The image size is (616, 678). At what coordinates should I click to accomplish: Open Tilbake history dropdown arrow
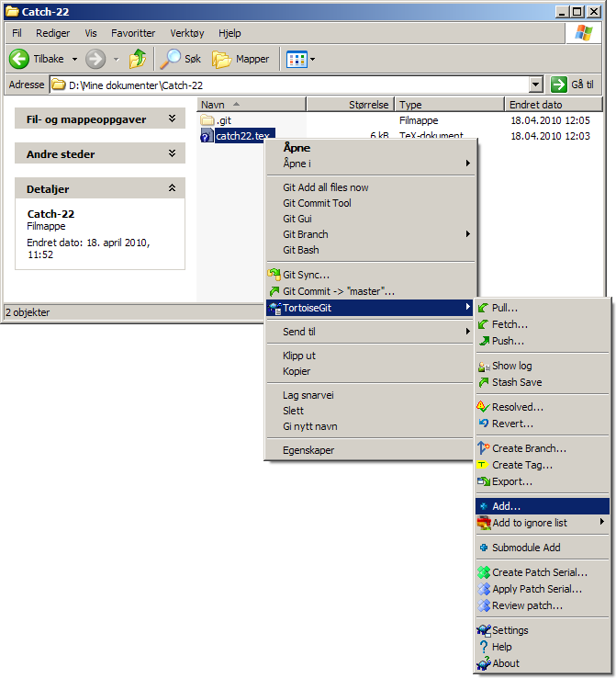click(x=74, y=59)
